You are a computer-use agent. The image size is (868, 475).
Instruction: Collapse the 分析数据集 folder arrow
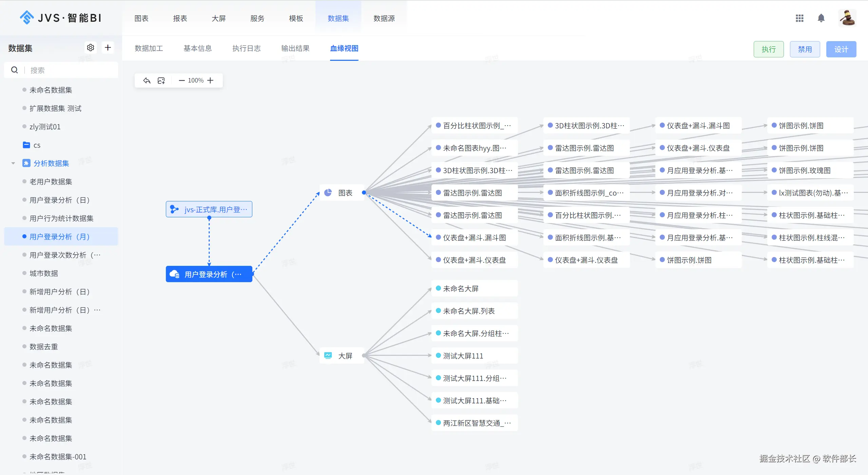pyautogui.click(x=13, y=163)
